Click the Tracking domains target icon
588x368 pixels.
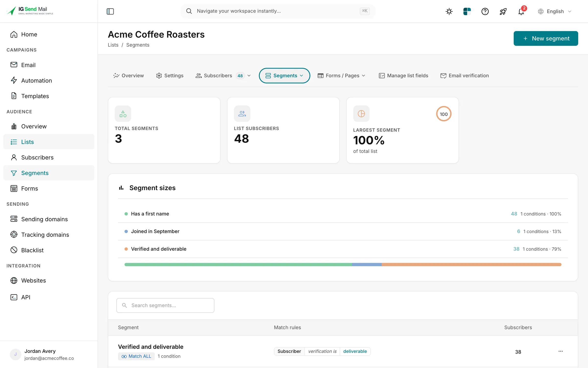pos(14,235)
